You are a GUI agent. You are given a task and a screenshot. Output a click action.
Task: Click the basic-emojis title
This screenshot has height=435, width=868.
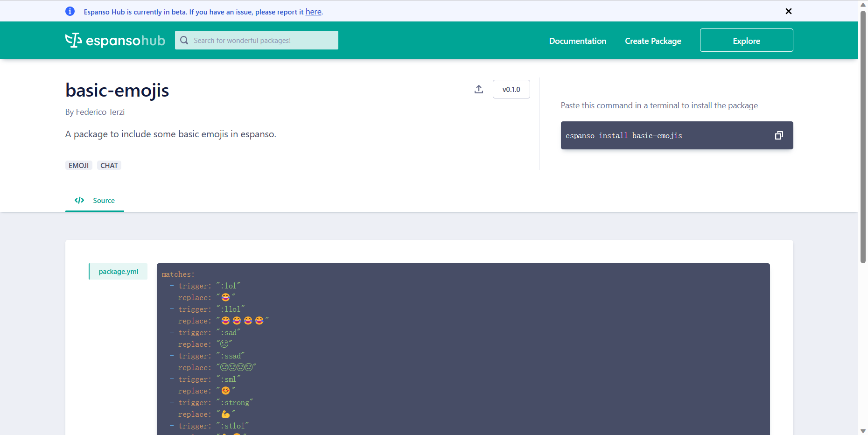[117, 90]
